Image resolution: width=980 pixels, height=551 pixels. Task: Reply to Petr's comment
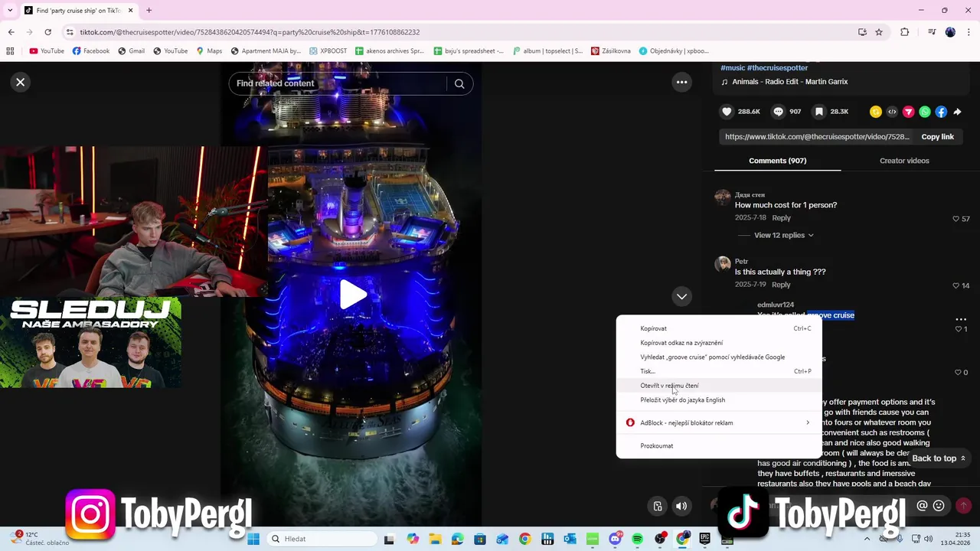click(x=781, y=285)
